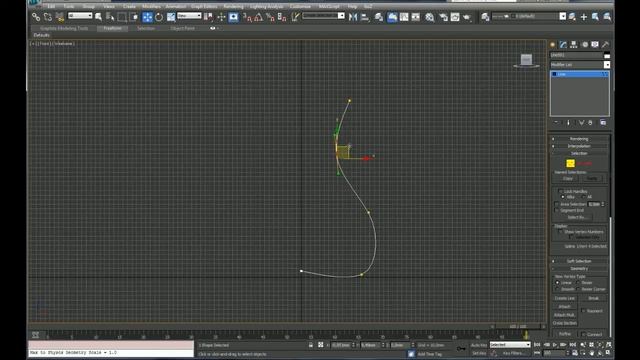
Task: Click the Render Production teapot icon
Action: coord(467,17)
